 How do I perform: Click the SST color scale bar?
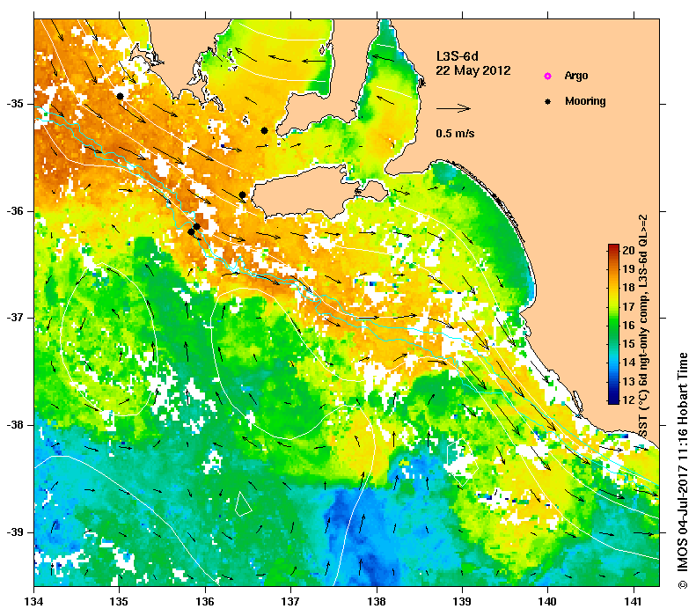(613, 324)
